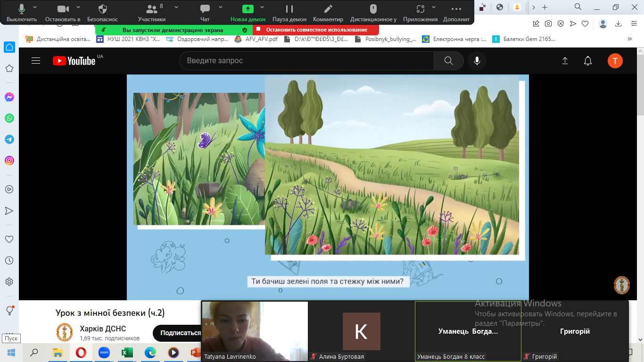Open Messenger in Opera sidebar
This screenshot has width=644, height=362.
pos(9,97)
